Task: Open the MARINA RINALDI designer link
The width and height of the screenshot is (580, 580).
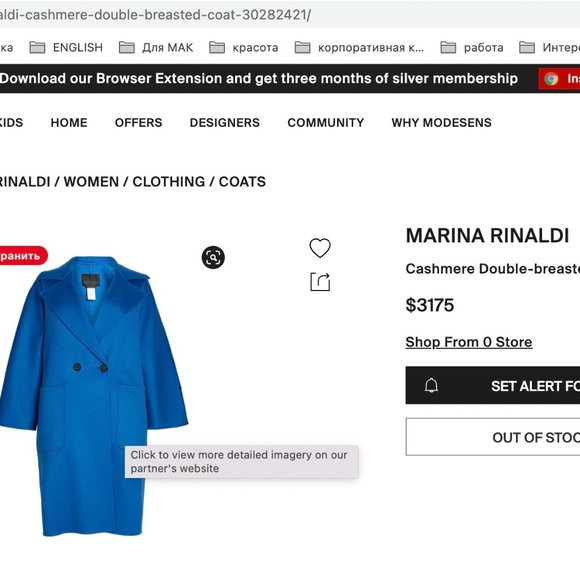Action: click(x=488, y=236)
